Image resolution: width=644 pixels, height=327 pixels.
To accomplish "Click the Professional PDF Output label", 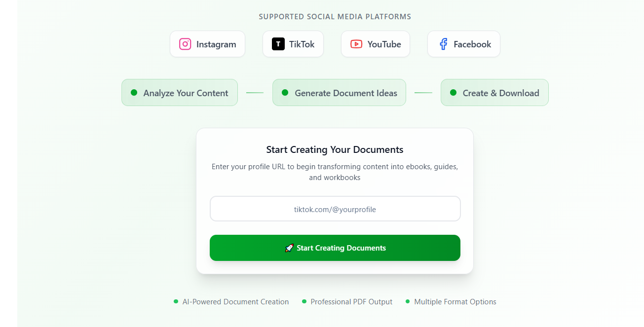I will pyautogui.click(x=351, y=302).
